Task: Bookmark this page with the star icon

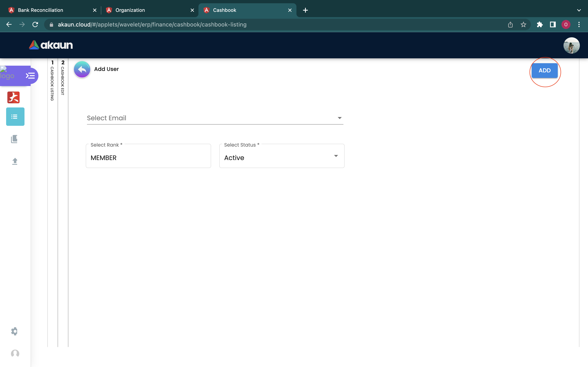Action: tap(523, 24)
